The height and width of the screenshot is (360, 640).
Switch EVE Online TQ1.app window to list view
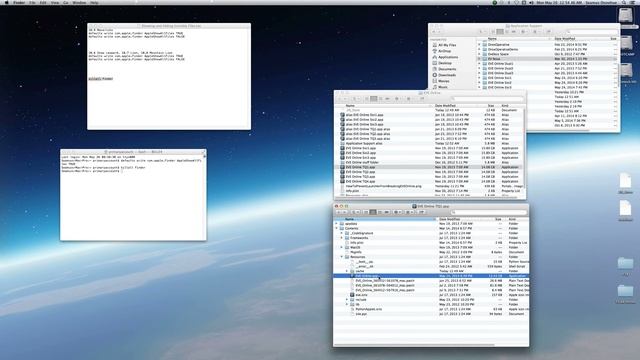coord(373,212)
